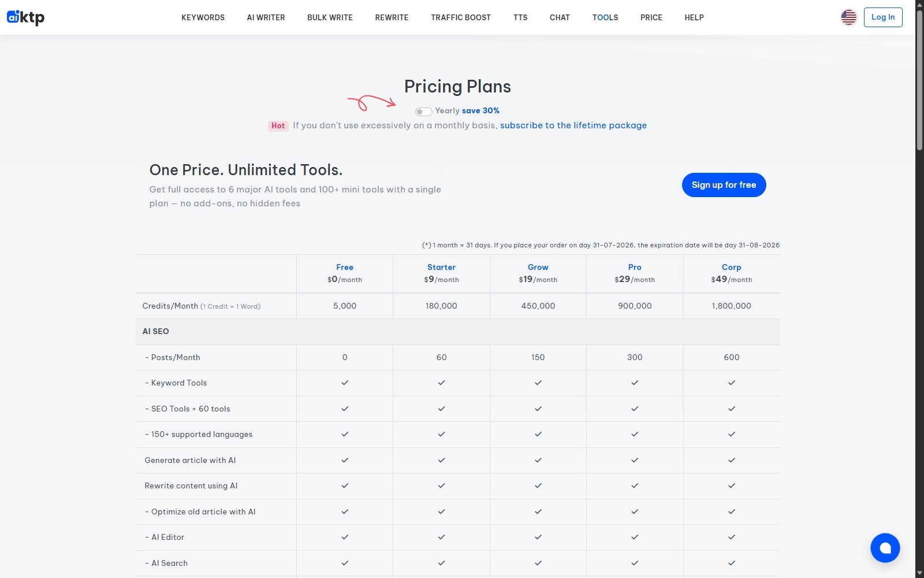Click the Credits/Month row label
The width and height of the screenshot is (924, 578).
[201, 306]
